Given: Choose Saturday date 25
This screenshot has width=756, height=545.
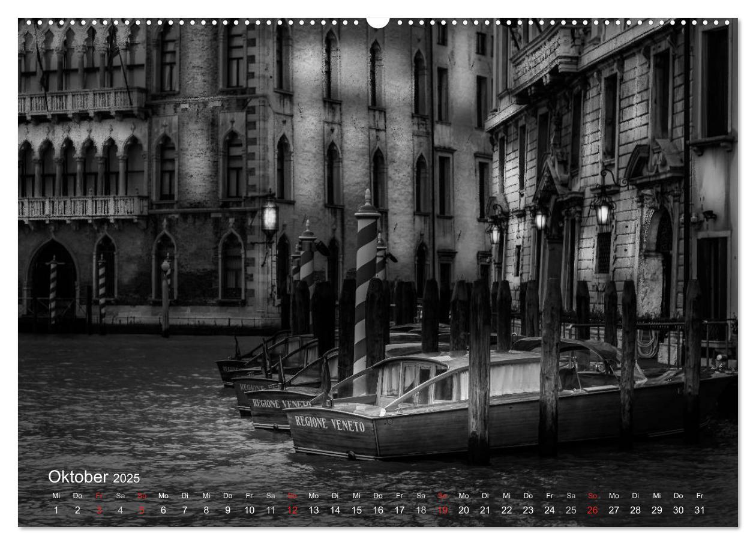Looking at the screenshot, I should pos(571,510).
